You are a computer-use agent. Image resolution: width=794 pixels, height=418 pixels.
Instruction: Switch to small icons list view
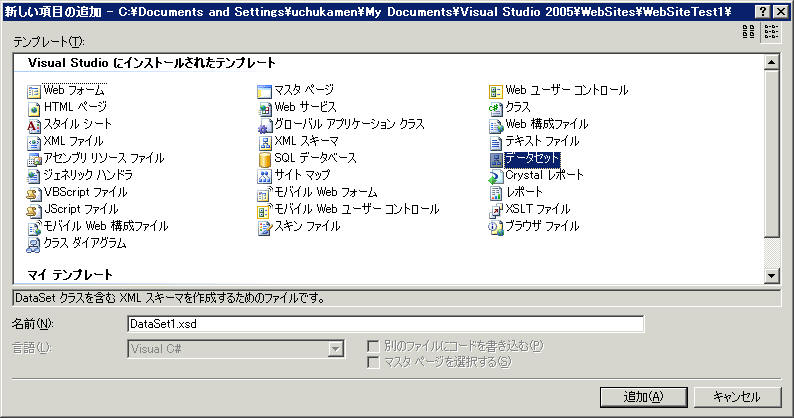[x=771, y=31]
